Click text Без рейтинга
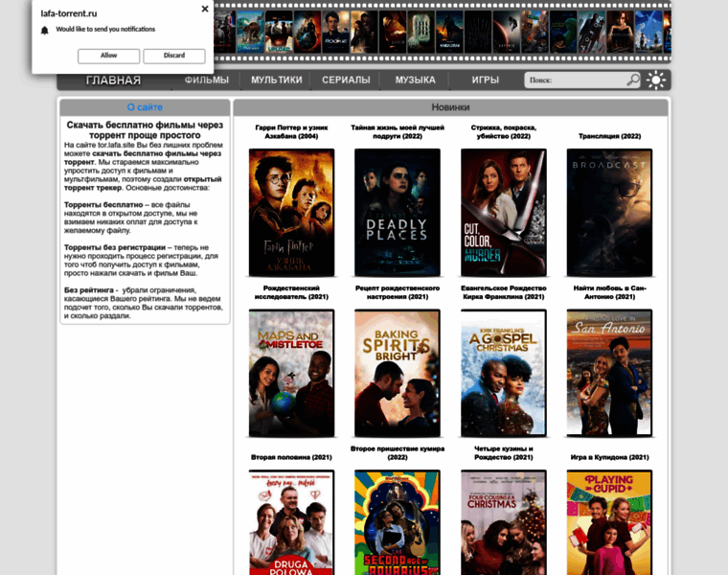 (x=88, y=290)
